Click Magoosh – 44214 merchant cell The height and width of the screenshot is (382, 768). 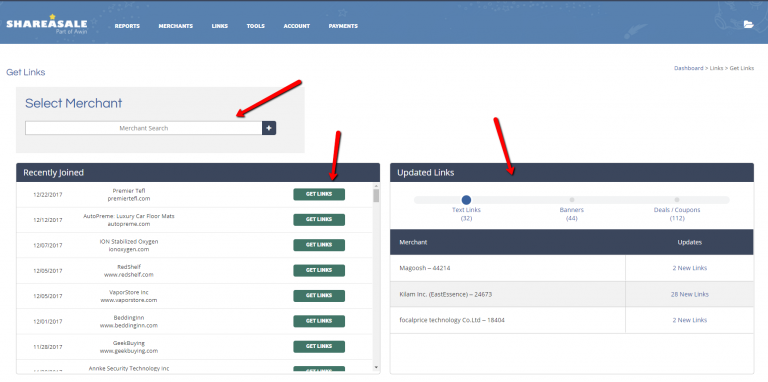pos(507,268)
